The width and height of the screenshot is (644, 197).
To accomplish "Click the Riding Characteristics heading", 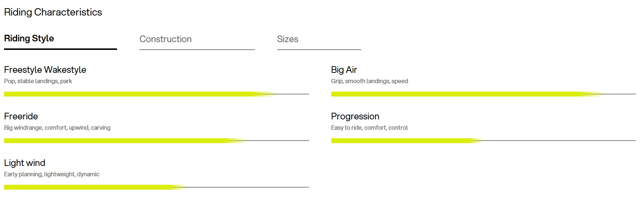I will (53, 12).
